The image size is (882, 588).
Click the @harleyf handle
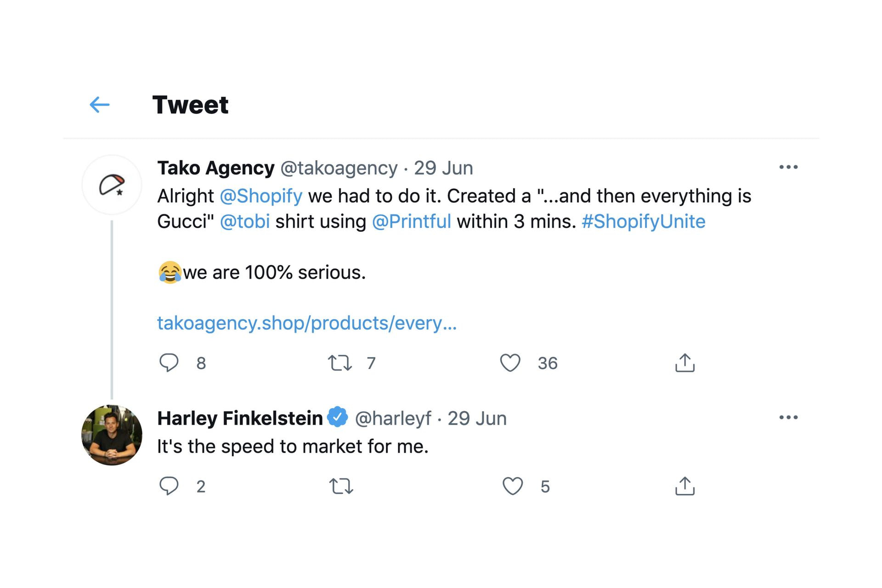(x=393, y=418)
